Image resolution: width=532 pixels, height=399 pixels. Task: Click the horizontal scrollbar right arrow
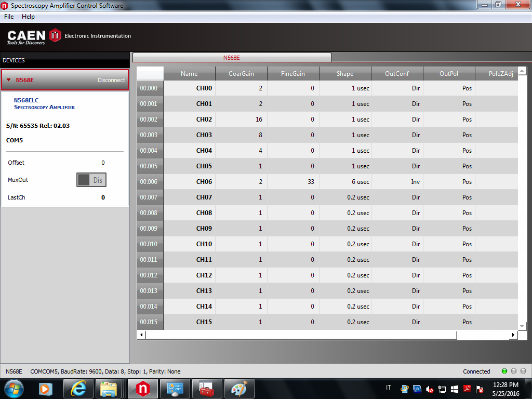(513, 335)
